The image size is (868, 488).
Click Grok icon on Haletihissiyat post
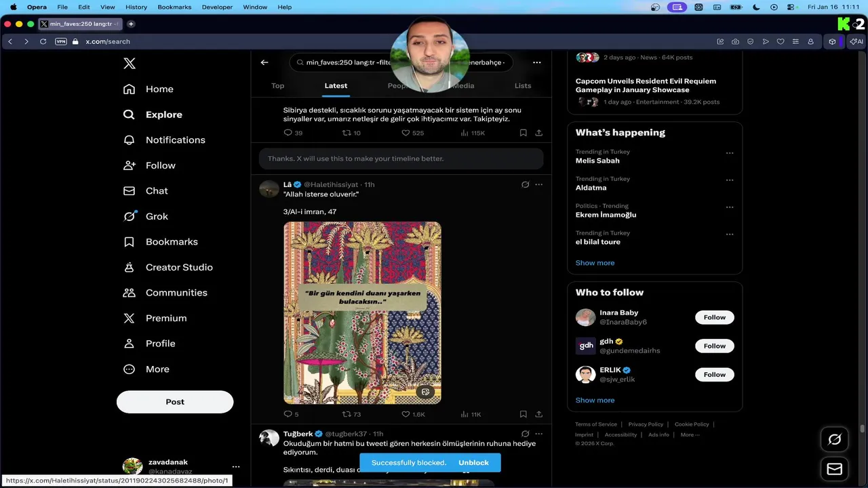tap(525, 184)
